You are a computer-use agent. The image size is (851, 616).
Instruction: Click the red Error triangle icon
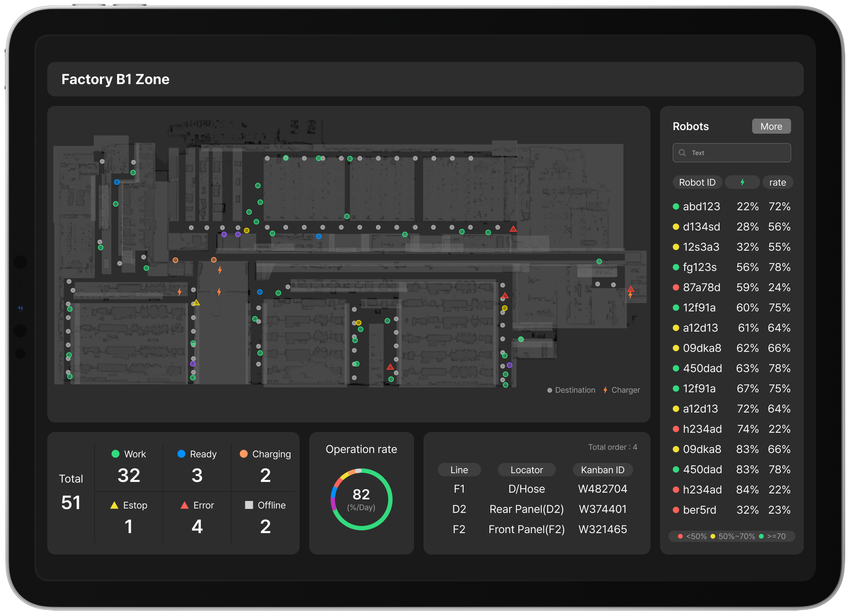pos(185,505)
